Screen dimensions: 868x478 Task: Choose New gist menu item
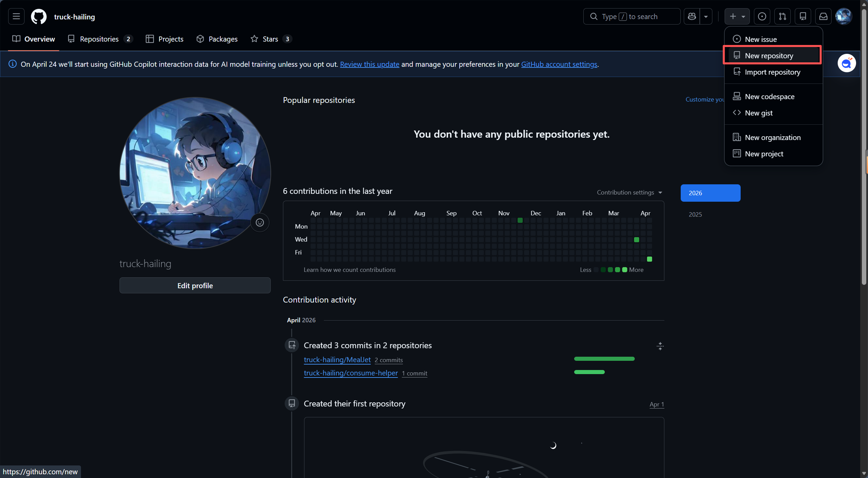click(x=758, y=113)
